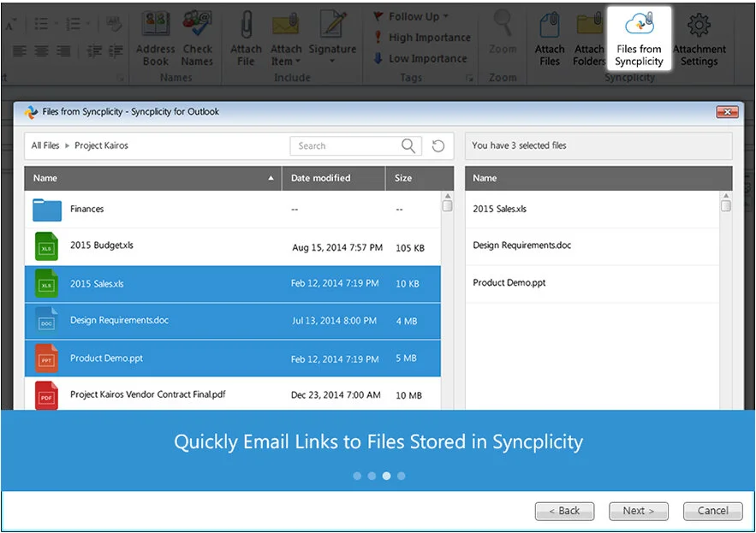Image resolution: width=756 pixels, height=533 pixels.
Task: Click 2015 Sales.xls in selected files panel
Action: (x=592, y=209)
